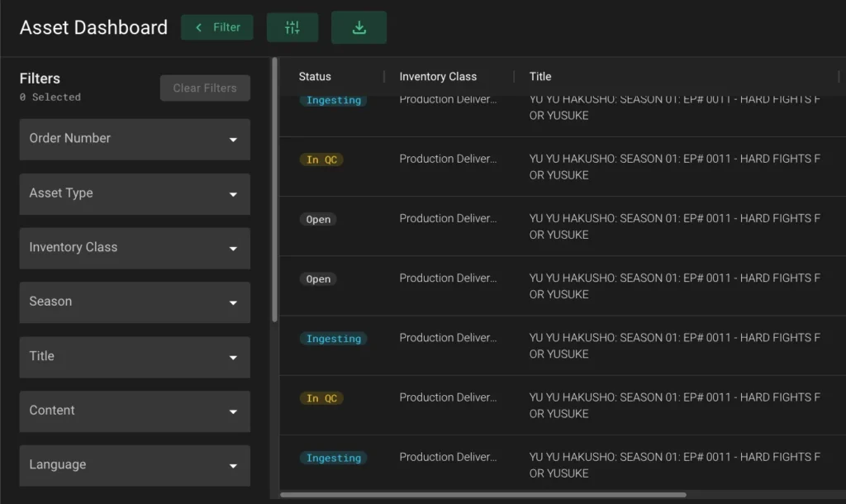Expand the Inventory Class filter dropdown
The width and height of the screenshot is (846, 504).
point(135,248)
